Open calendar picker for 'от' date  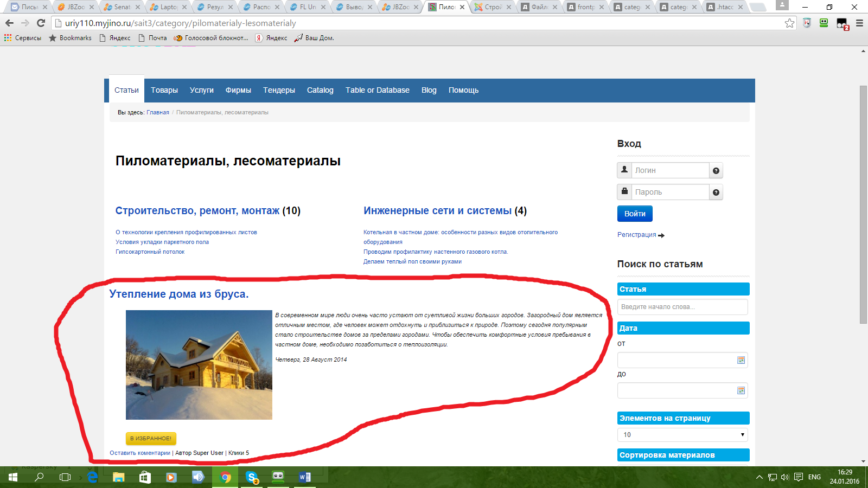click(x=741, y=360)
